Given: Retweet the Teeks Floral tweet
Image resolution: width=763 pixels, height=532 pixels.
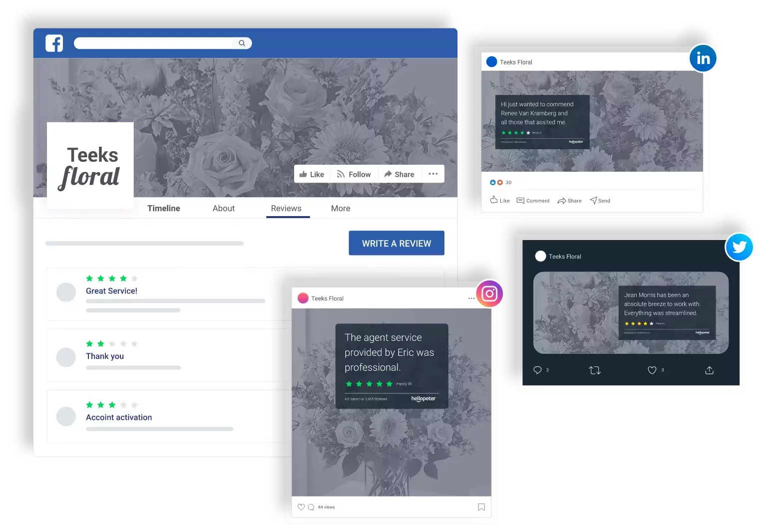Looking at the screenshot, I should pyautogui.click(x=594, y=370).
